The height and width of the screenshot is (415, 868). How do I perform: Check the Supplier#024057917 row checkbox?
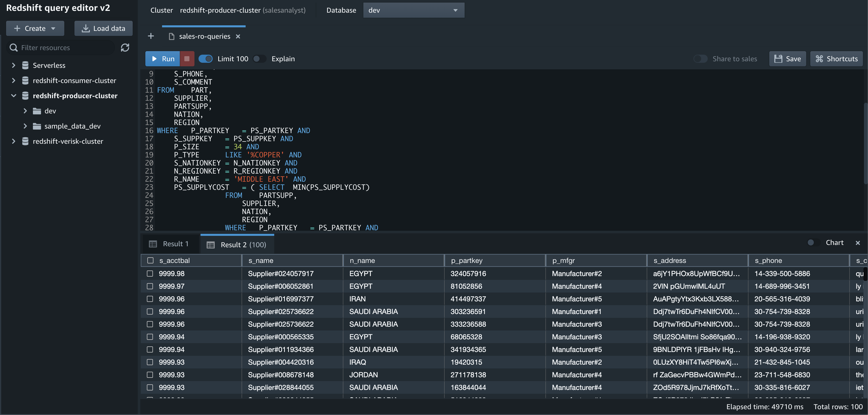point(150,274)
